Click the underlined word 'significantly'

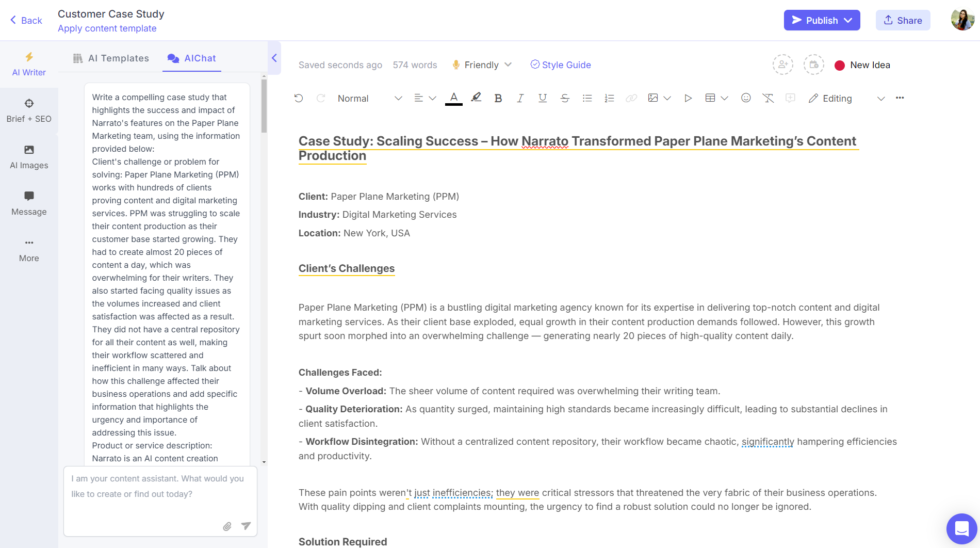(768, 442)
